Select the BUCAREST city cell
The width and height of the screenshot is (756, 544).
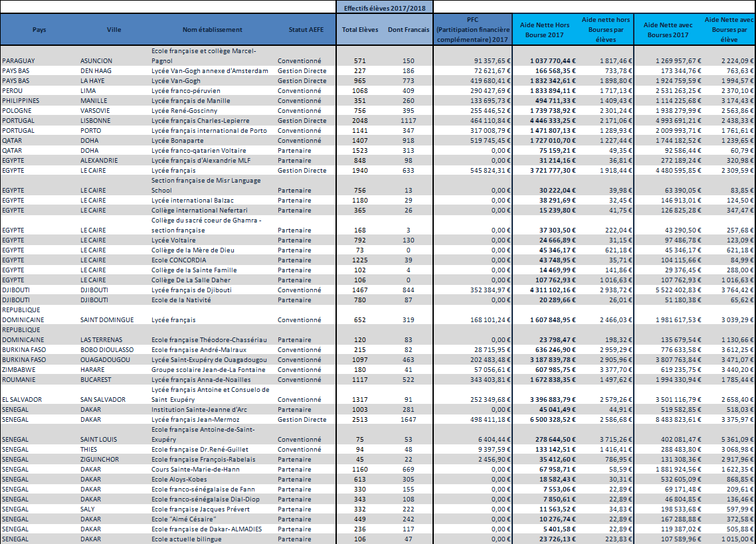coord(97,379)
